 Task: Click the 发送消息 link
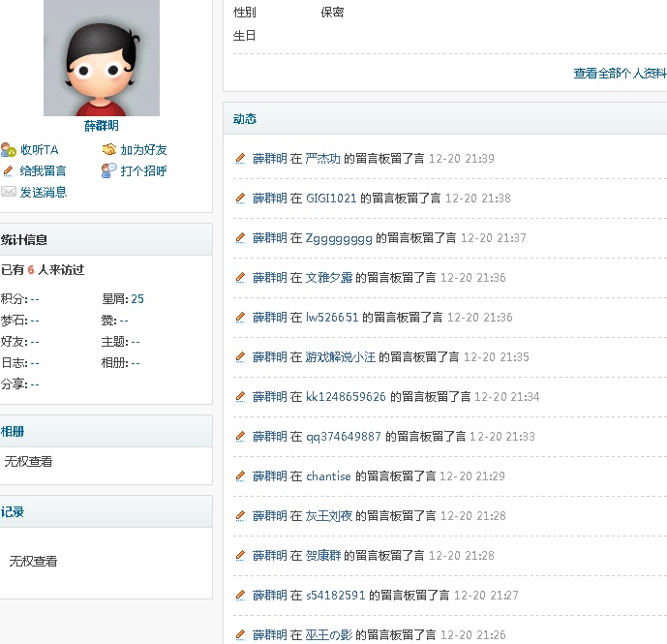point(44,193)
